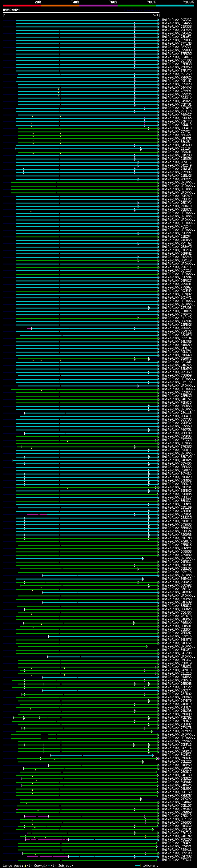Select hit label UniRef100_P49026
This screenshot has height=868, width=197.
click(x=176, y=101)
